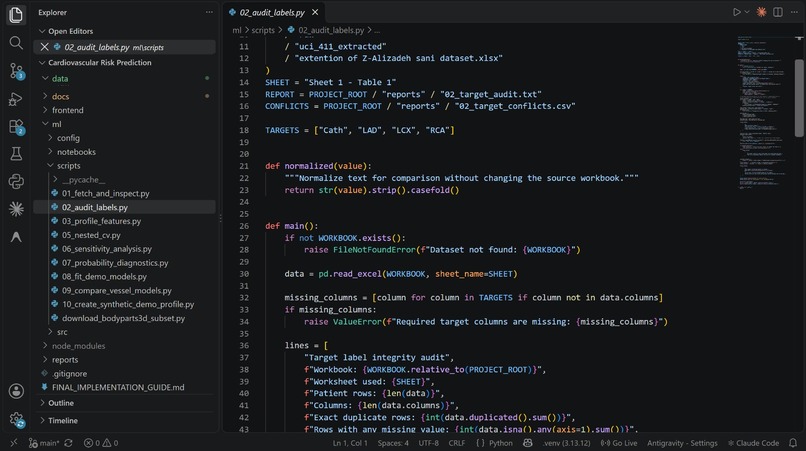Image resolution: width=806 pixels, height=451 pixels.
Task: Click ml breadcrumb segment
Action: [x=236, y=30]
